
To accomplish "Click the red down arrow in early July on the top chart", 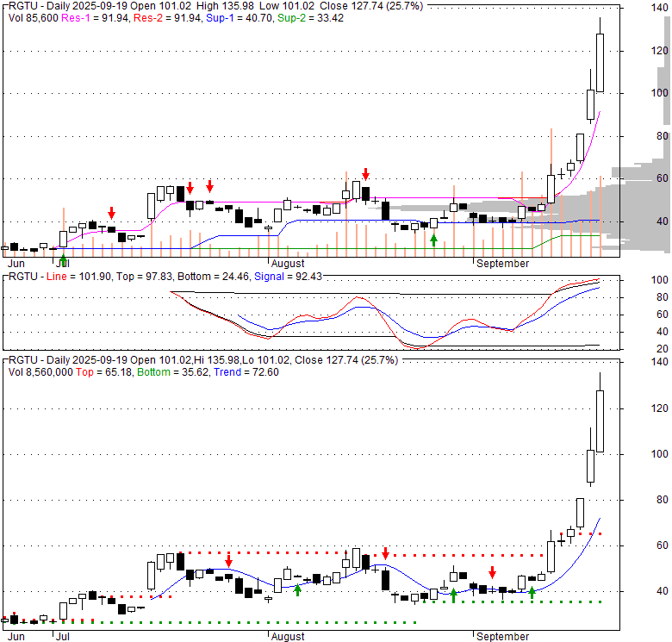I will (111, 213).
